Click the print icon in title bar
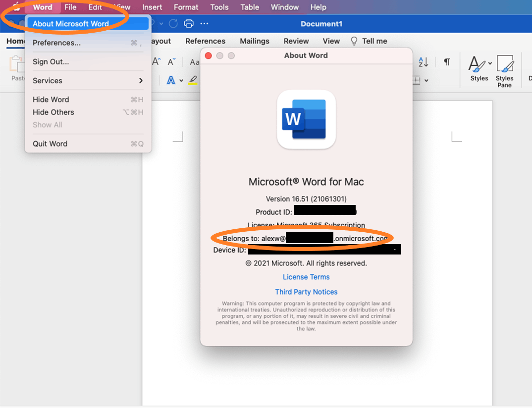532x408 pixels. [x=189, y=23]
